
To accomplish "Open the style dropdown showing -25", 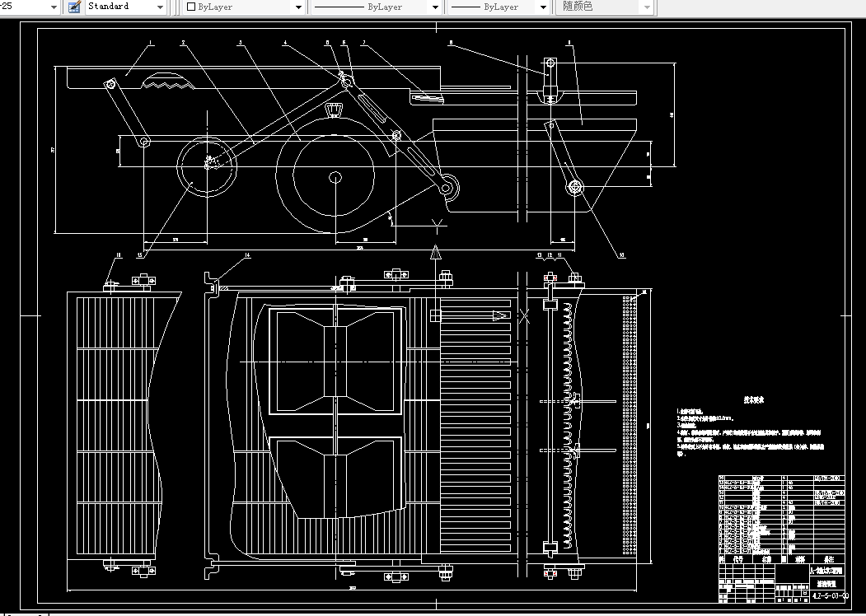I will (x=54, y=7).
